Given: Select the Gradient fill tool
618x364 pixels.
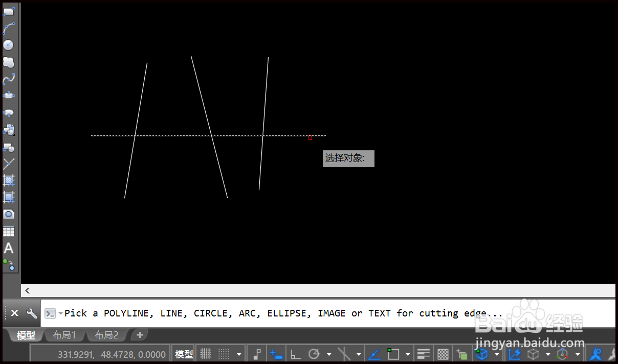Looking at the screenshot, I should [9, 197].
